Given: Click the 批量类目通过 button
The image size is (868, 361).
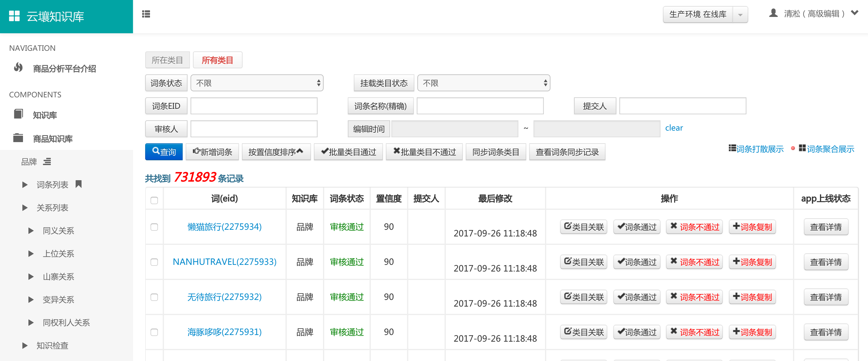Looking at the screenshot, I should click(348, 151).
